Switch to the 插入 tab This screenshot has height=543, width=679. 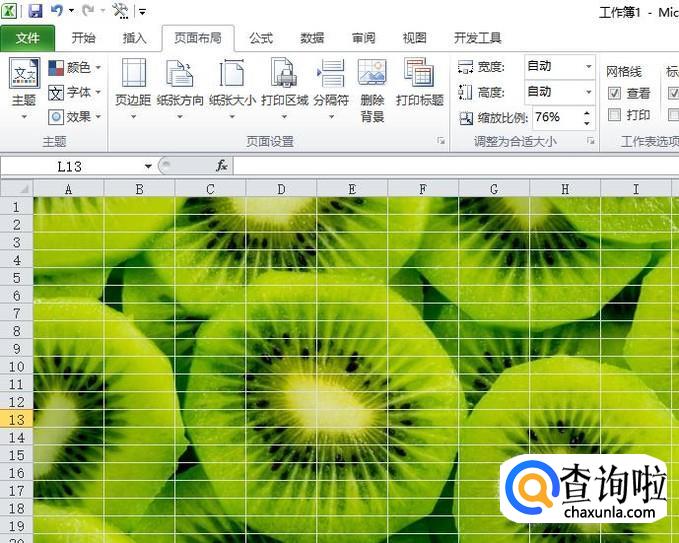pyautogui.click(x=135, y=38)
